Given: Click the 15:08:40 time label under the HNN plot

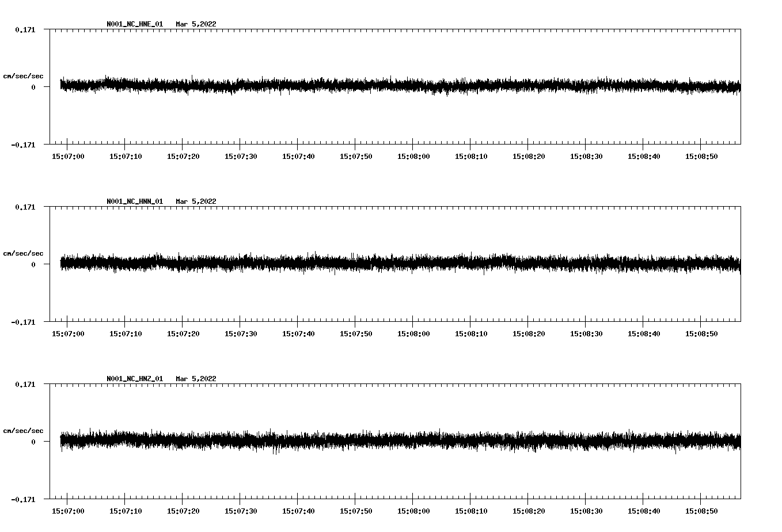Looking at the screenshot, I should [644, 334].
